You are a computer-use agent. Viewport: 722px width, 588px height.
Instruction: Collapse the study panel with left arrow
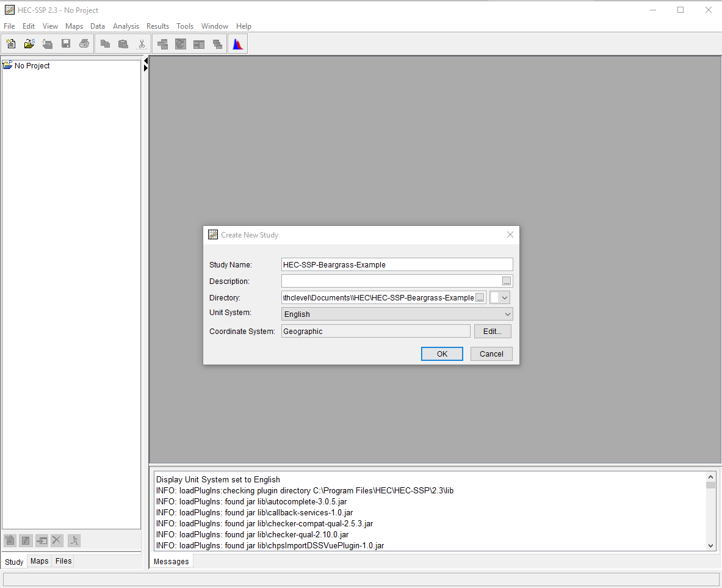pyautogui.click(x=145, y=61)
